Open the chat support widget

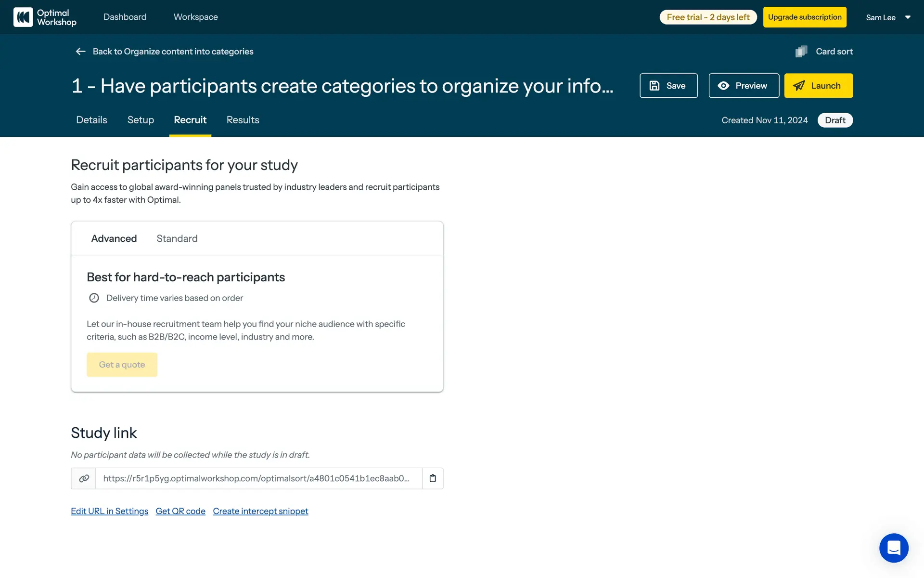coord(894,548)
